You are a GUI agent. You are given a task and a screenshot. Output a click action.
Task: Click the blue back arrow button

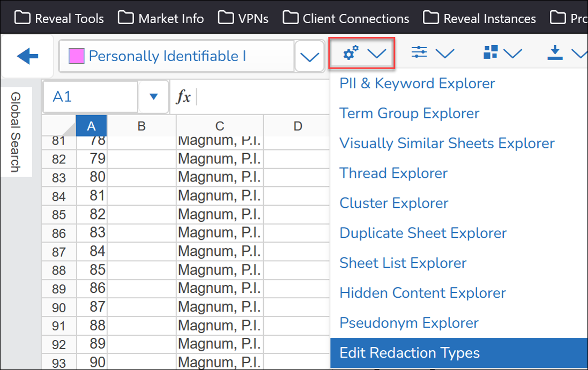[27, 56]
